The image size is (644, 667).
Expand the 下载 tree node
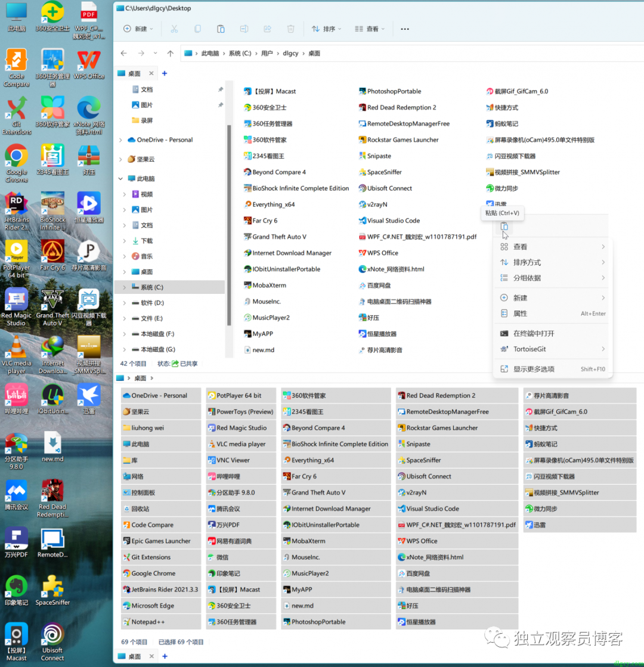click(124, 241)
